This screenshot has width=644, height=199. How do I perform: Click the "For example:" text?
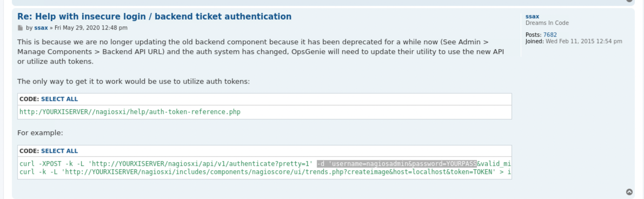[40, 133]
